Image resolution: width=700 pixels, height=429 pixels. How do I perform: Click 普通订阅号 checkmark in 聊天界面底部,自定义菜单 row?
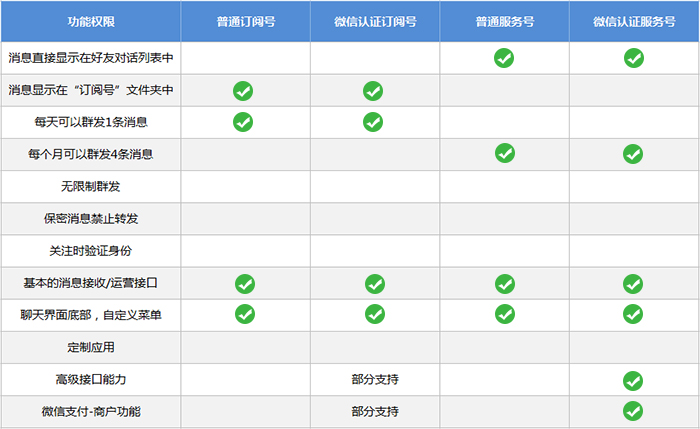coord(245,314)
